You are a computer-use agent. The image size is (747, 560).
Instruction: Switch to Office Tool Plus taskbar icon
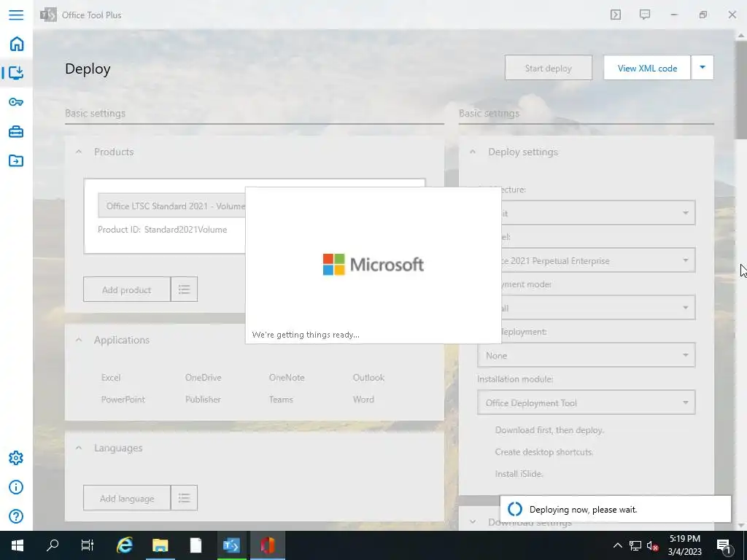pos(231,545)
